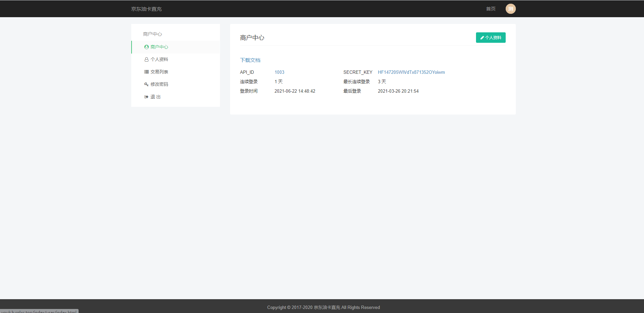The image size is (644, 313).
Task: Click the 最后登录 value 2021-03-26 20:21:54
Action: (398, 91)
